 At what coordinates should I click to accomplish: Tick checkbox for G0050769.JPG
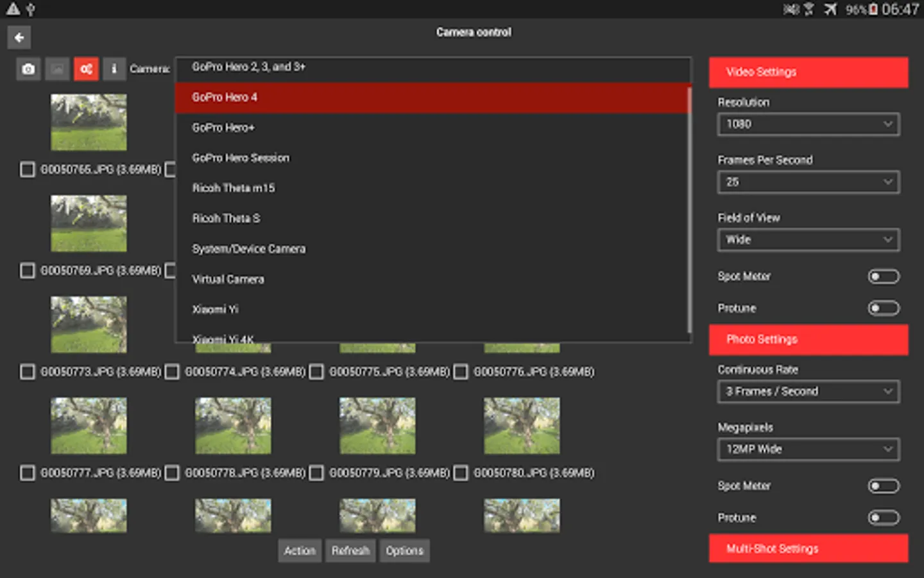coord(27,270)
